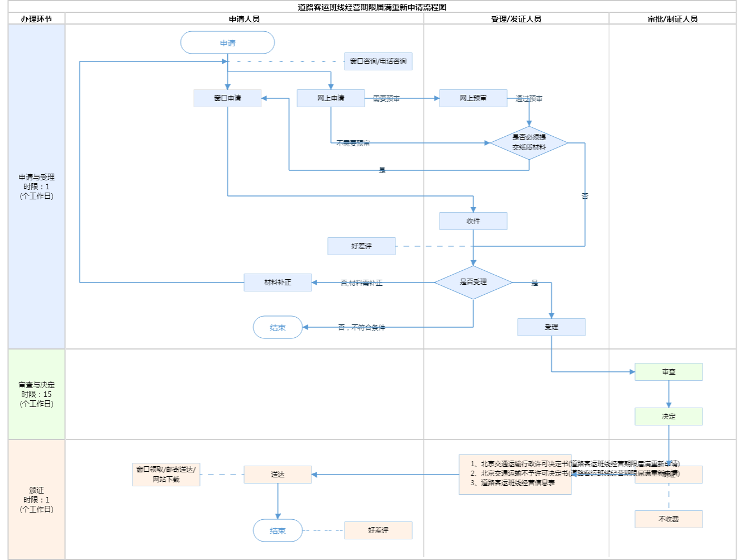Viewport: 754px width, 560px height.
Task: Click the 不收费 box
Action: click(x=669, y=519)
